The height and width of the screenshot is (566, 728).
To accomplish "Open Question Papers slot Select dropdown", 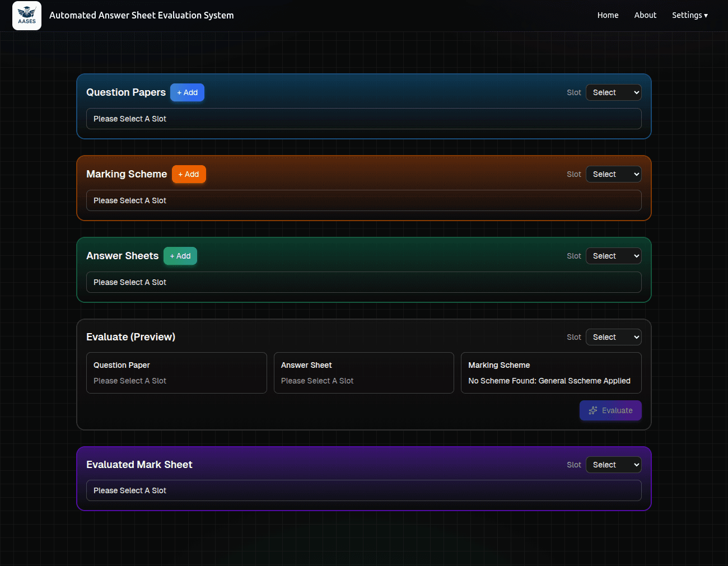I will pos(613,92).
